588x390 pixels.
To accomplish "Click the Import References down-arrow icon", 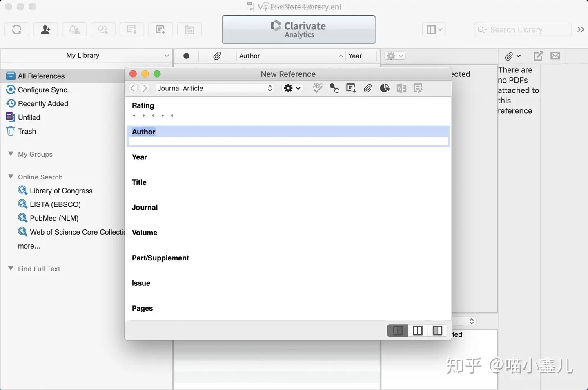I will (x=131, y=29).
